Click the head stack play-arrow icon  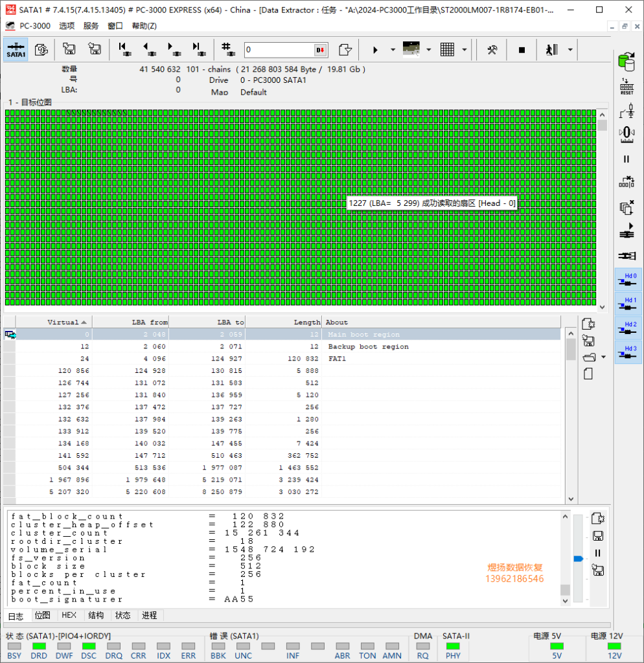click(x=627, y=230)
